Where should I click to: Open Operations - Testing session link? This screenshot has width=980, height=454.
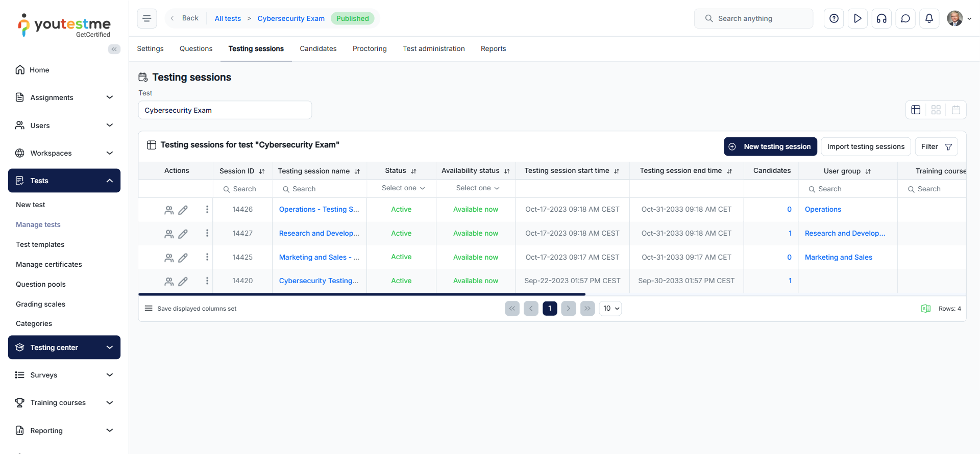click(318, 210)
